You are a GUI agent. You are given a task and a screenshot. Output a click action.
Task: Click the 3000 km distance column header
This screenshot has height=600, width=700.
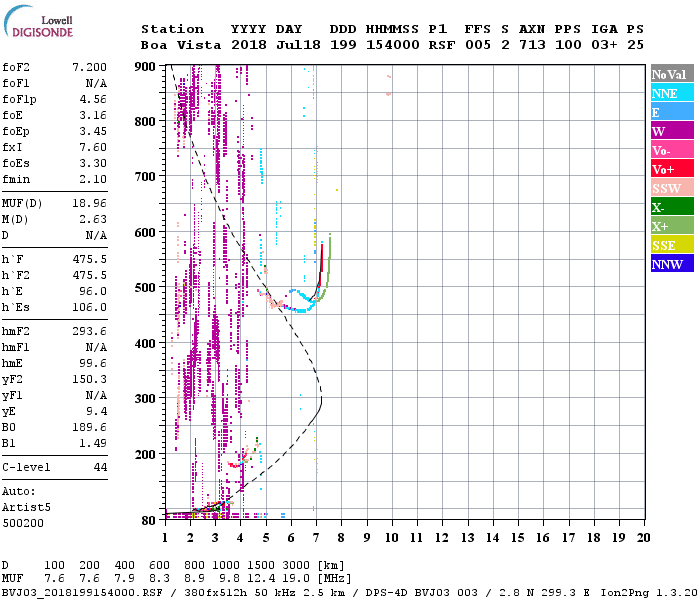[x=296, y=566]
